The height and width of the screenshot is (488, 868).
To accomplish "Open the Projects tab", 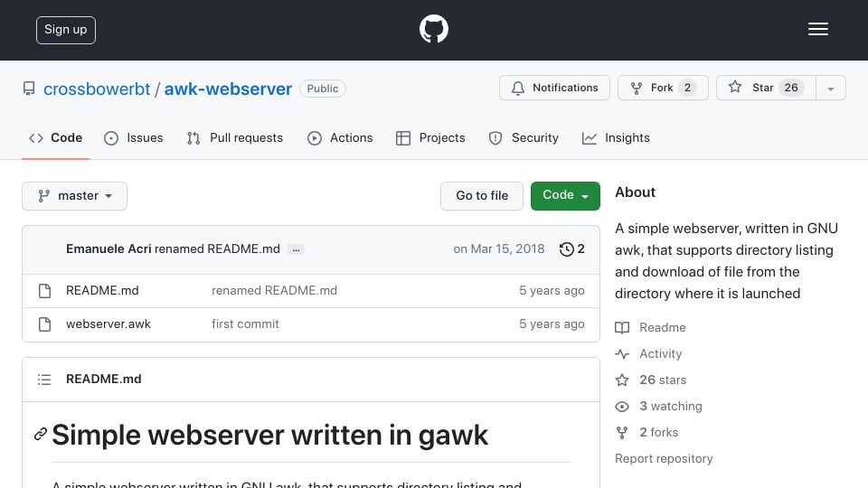I will click(430, 137).
